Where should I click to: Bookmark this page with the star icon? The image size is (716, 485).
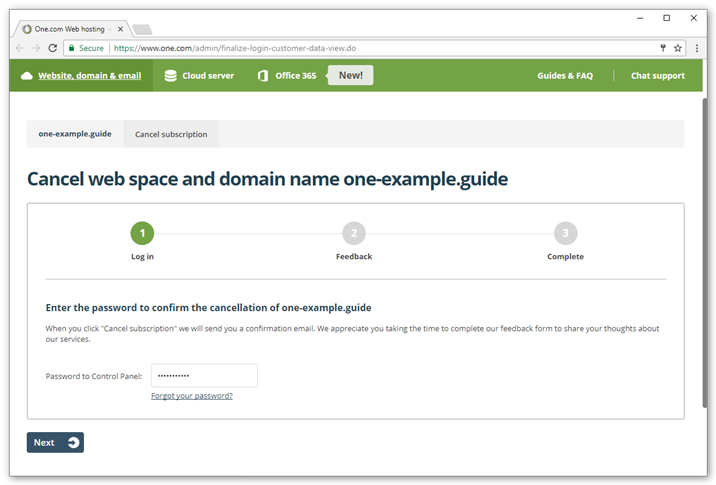(x=678, y=48)
